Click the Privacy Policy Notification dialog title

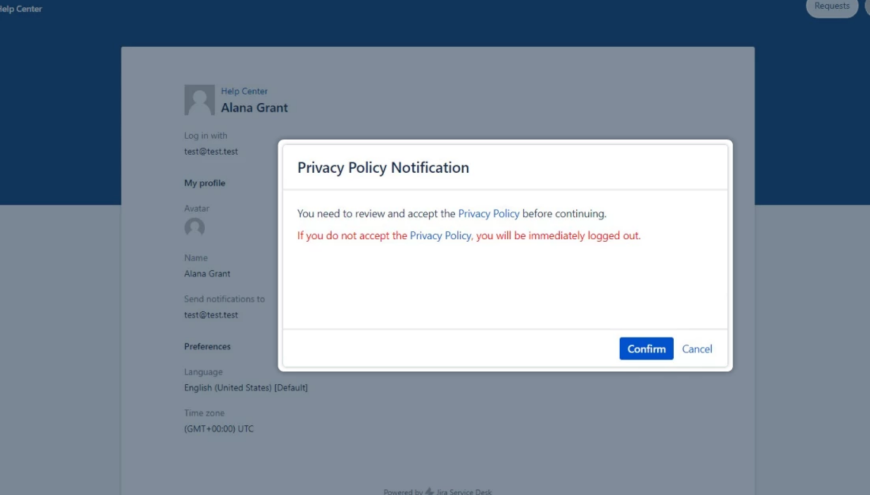[x=383, y=168]
